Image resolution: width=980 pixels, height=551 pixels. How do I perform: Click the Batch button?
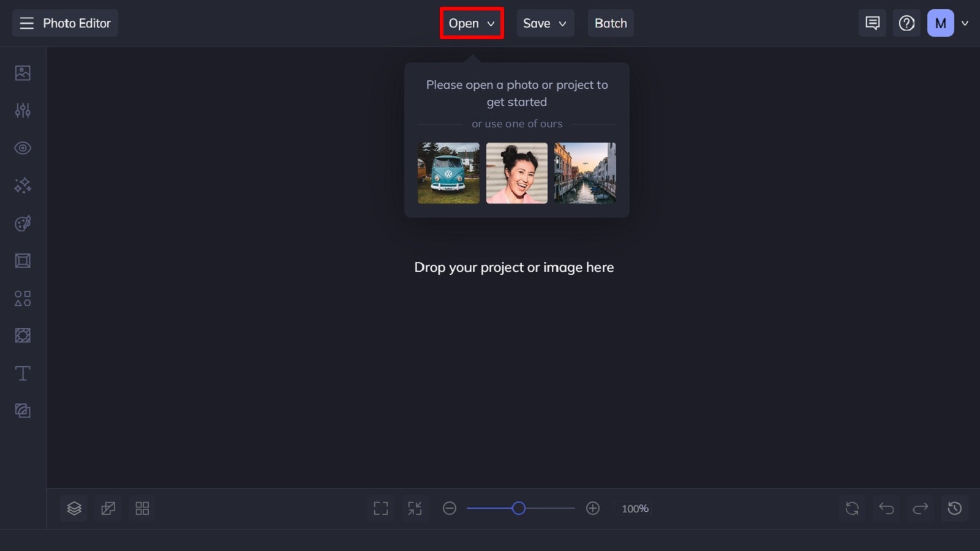(x=610, y=23)
